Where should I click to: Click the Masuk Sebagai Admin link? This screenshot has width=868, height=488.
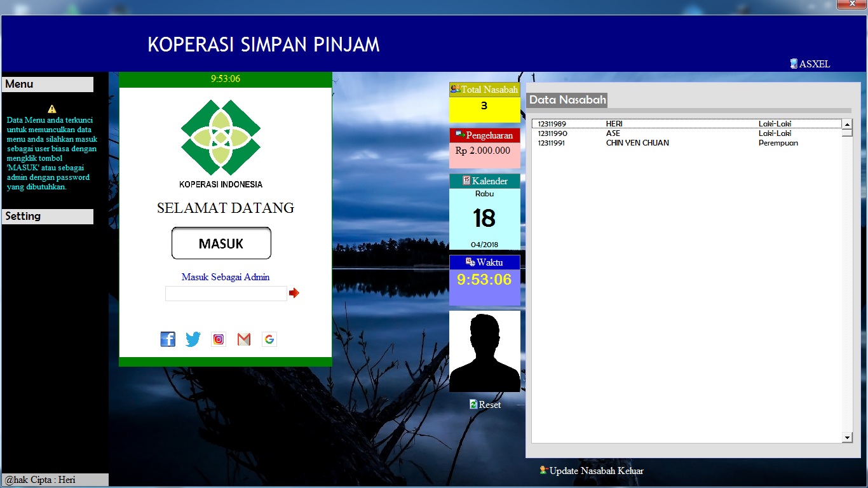tap(226, 277)
